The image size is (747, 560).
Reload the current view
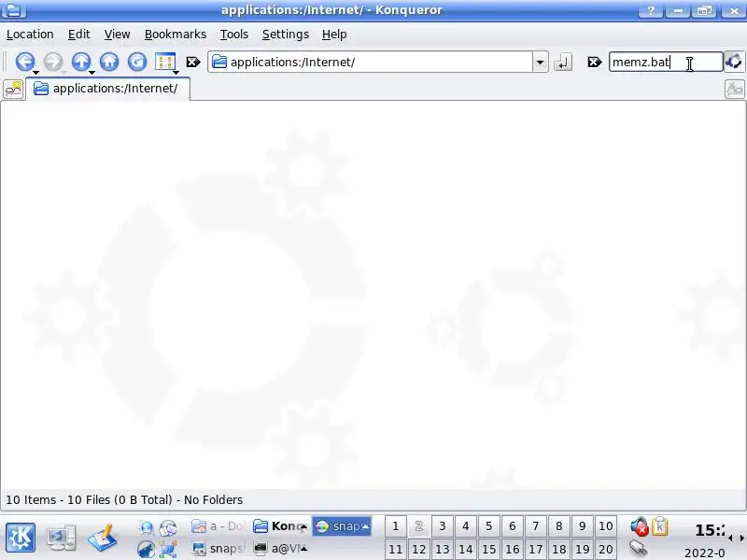click(137, 62)
